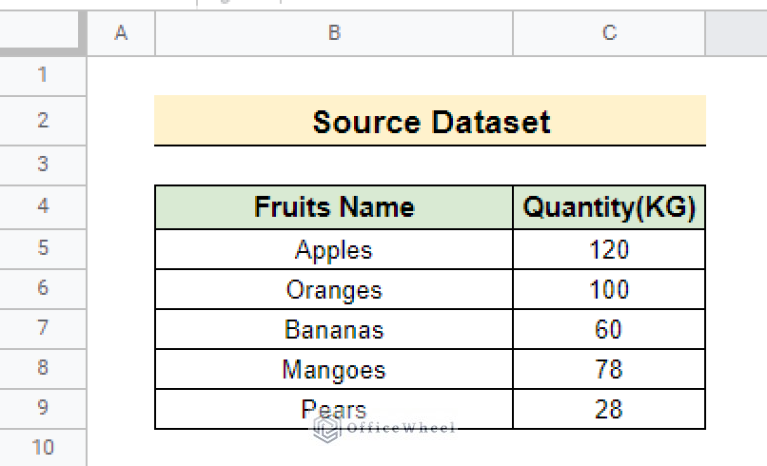This screenshot has height=466, width=767.
Task: Select the Quantity(KG) header cell
Action: coord(609,207)
